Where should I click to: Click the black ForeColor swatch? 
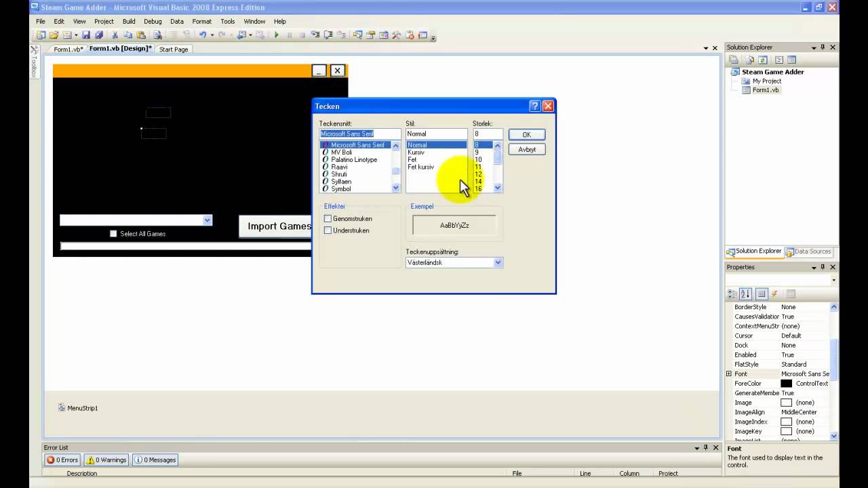[x=787, y=383]
